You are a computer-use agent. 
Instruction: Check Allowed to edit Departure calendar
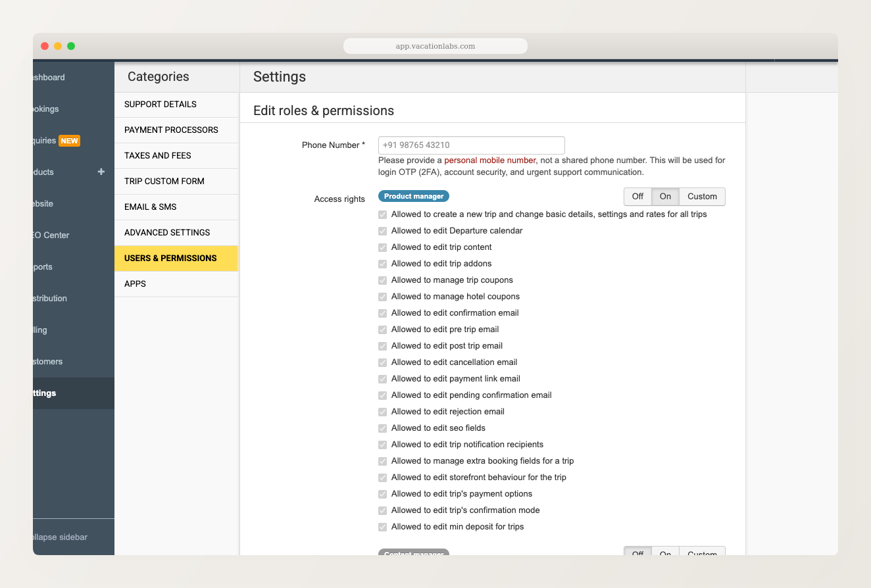tap(382, 231)
